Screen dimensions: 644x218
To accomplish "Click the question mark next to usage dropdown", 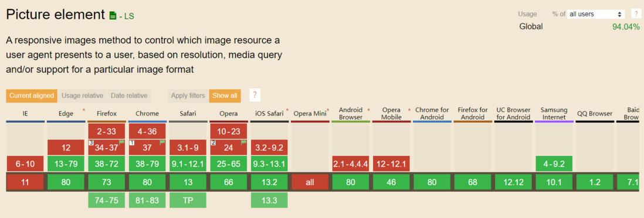I will point(635,14).
